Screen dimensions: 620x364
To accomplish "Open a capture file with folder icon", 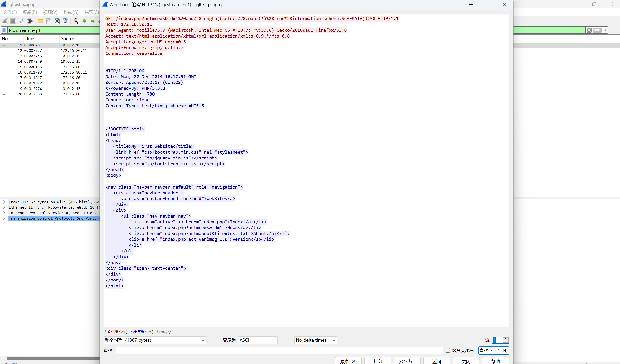I will (40, 21).
